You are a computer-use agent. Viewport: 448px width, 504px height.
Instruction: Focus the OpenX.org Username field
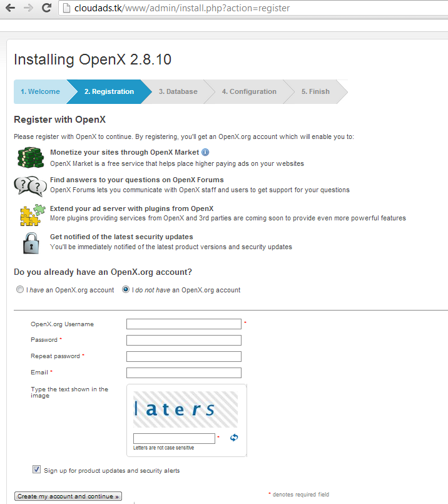[x=184, y=324]
